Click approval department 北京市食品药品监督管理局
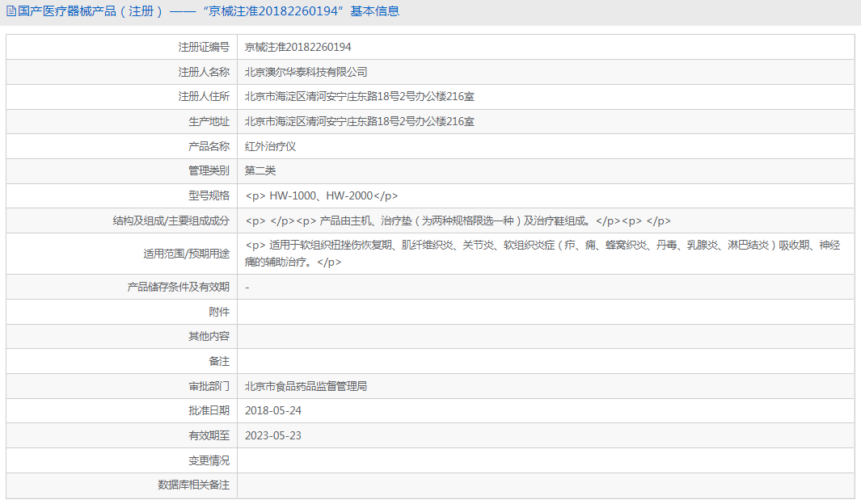 click(x=306, y=386)
